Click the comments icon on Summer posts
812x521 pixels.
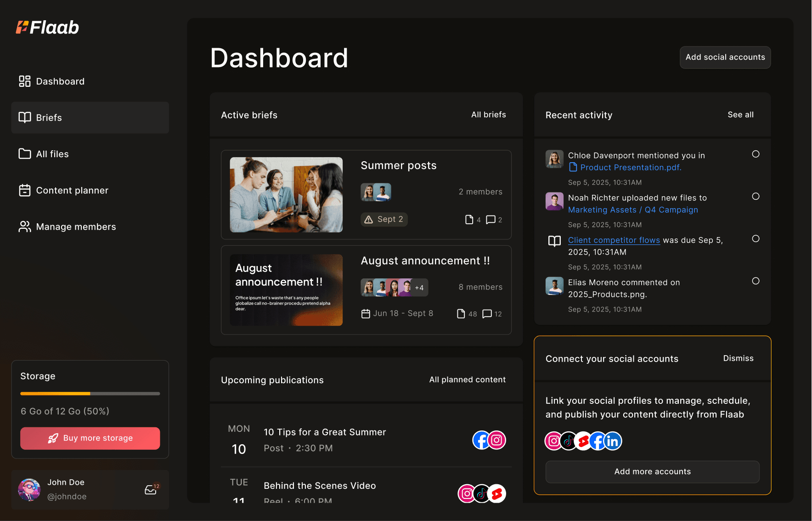tap(491, 220)
